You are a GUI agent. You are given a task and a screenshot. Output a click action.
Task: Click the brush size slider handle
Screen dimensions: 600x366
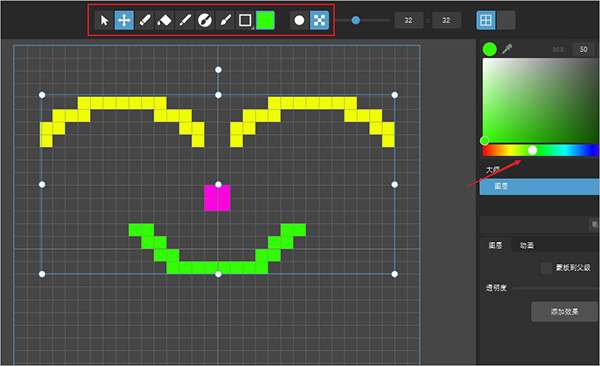[355, 20]
